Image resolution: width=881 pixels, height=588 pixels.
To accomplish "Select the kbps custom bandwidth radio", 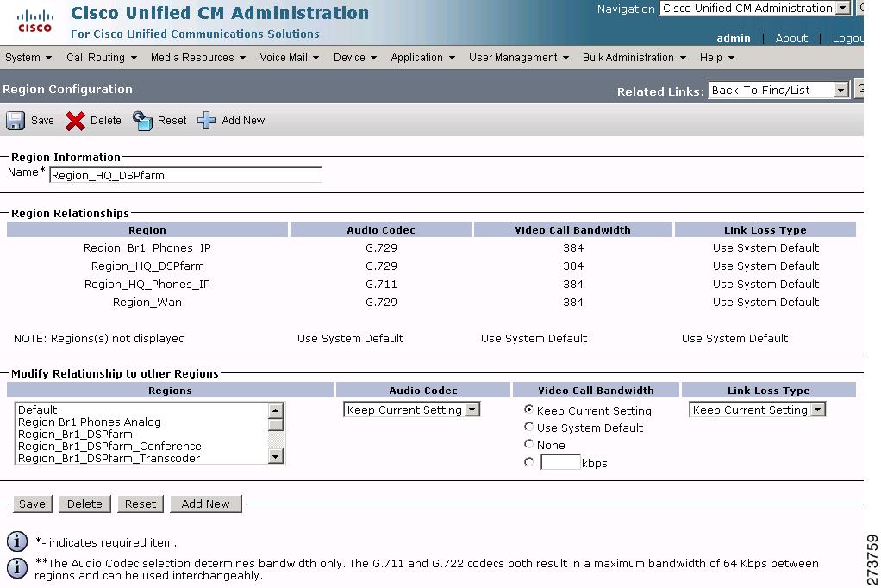I will pyautogui.click(x=528, y=462).
